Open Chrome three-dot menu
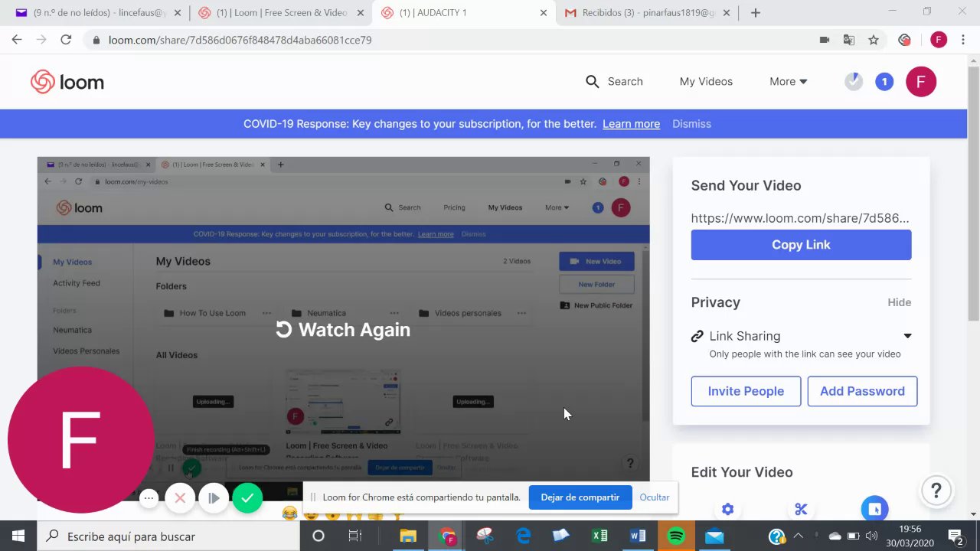Viewport: 980px width, 551px height. tap(963, 40)
